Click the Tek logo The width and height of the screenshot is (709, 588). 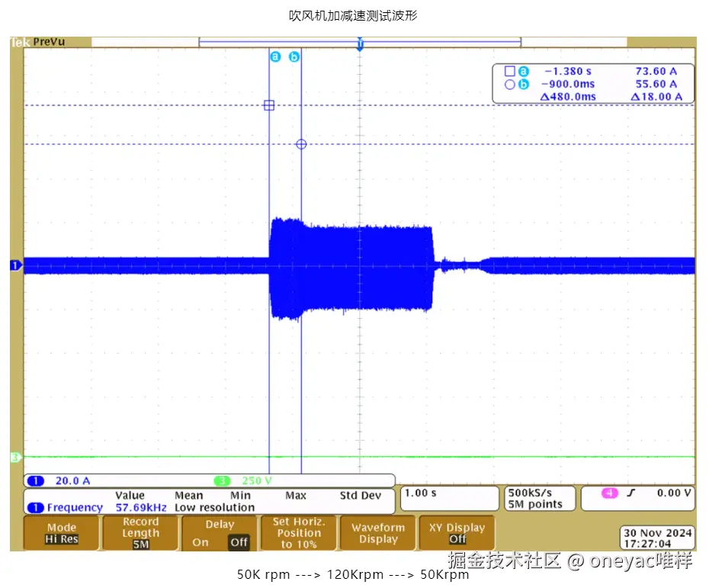(20, 43)
